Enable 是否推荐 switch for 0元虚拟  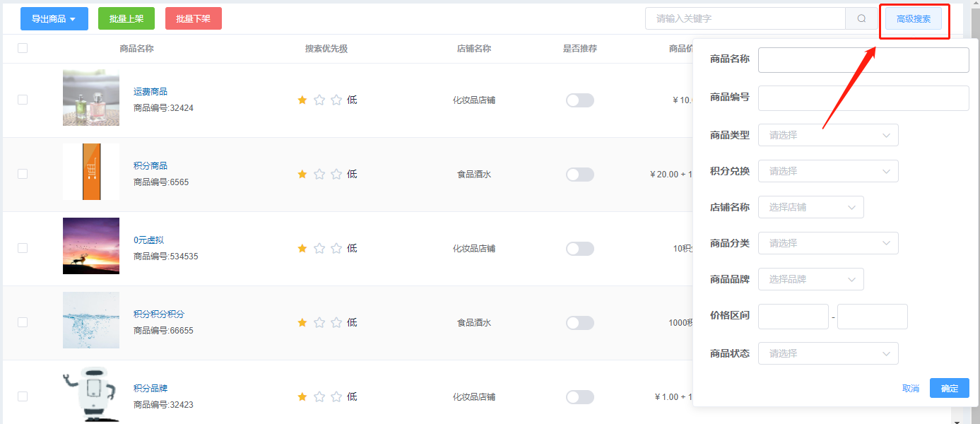580,249
